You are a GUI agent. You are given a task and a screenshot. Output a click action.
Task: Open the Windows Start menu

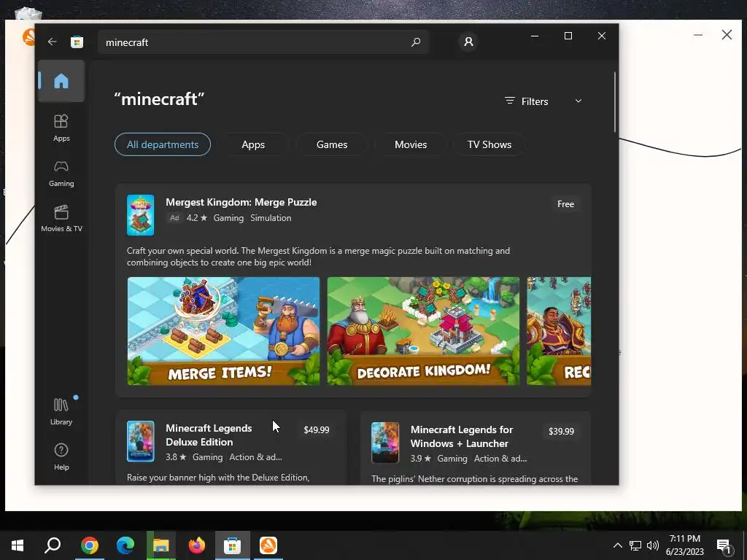(x=18, y=545)
